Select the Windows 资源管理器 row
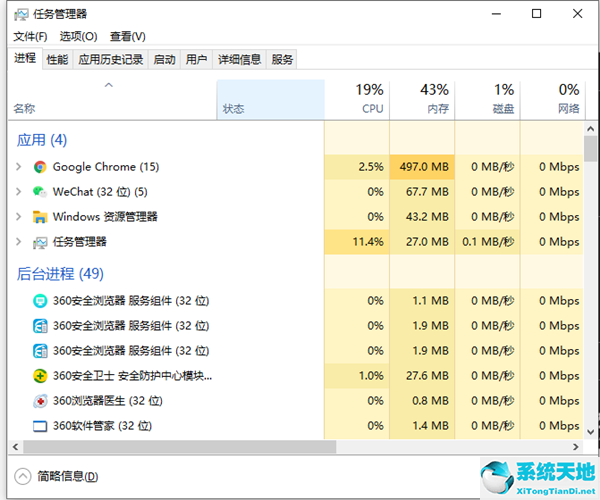600x500 pixels. click(295, 217)
